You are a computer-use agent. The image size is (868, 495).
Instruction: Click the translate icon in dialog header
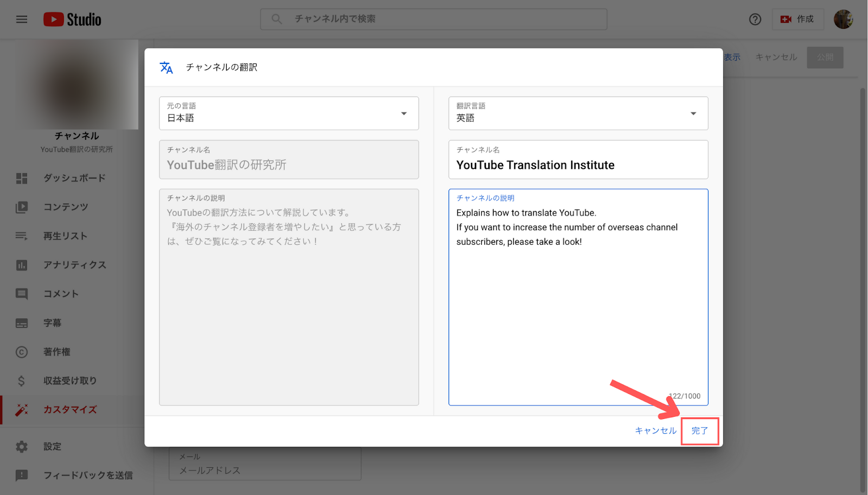166,67
